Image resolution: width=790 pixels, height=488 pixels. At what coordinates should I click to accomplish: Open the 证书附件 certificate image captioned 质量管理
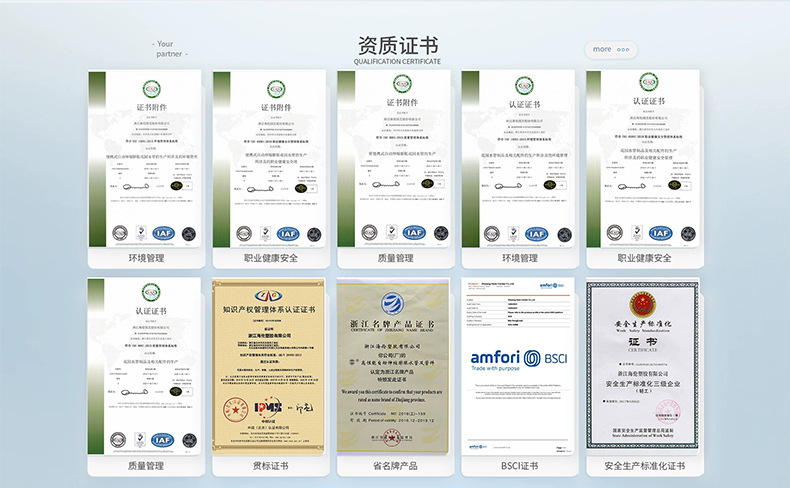[x=394, y=159]
